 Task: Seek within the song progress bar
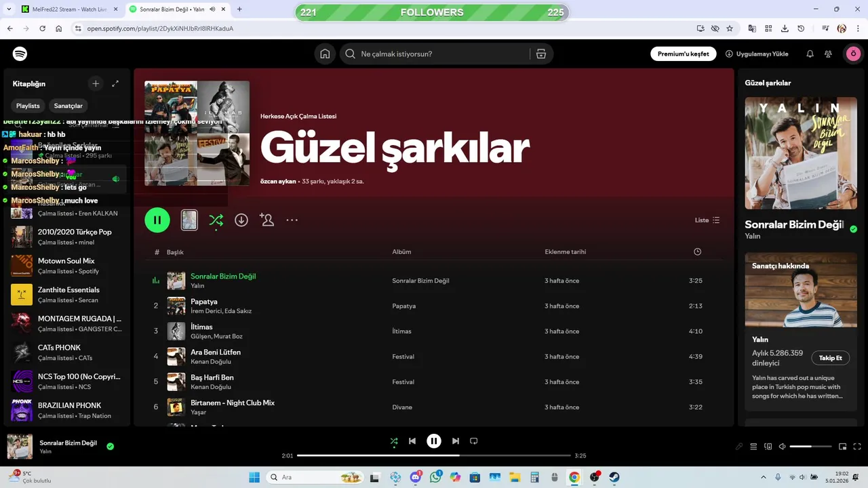[x=434, y=455]
